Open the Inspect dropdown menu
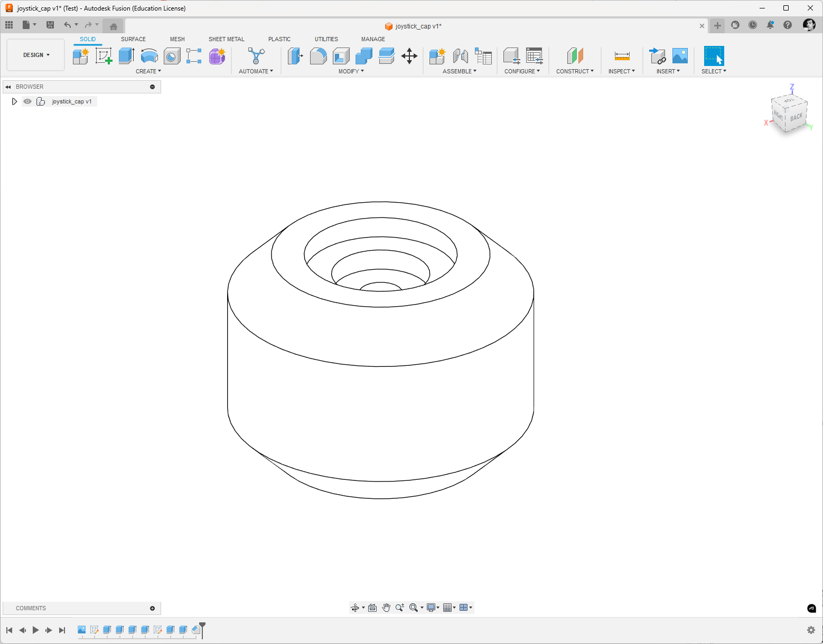 (x=622, y=71)
